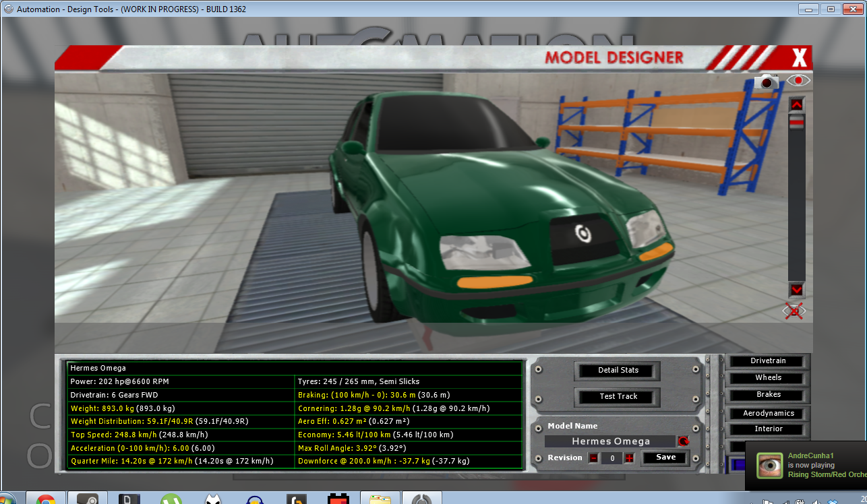Click the Hermes Omega title in stats panel

coord(98,369)
